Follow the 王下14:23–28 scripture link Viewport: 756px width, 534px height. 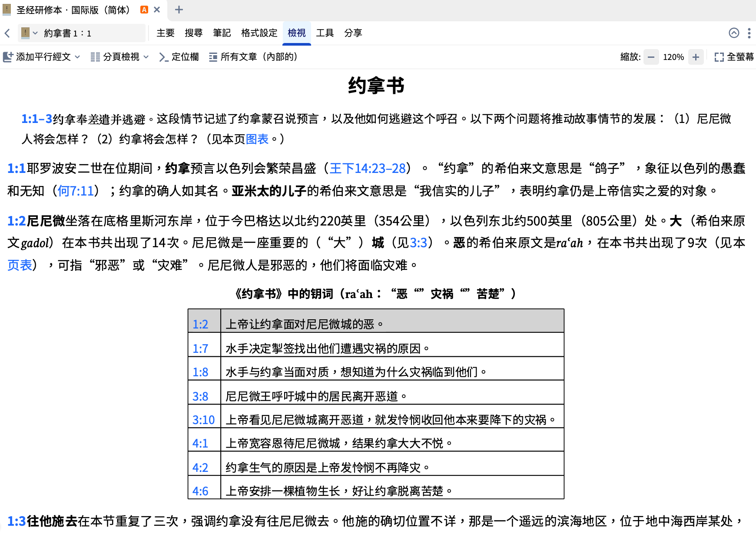(x=368, y=168)
